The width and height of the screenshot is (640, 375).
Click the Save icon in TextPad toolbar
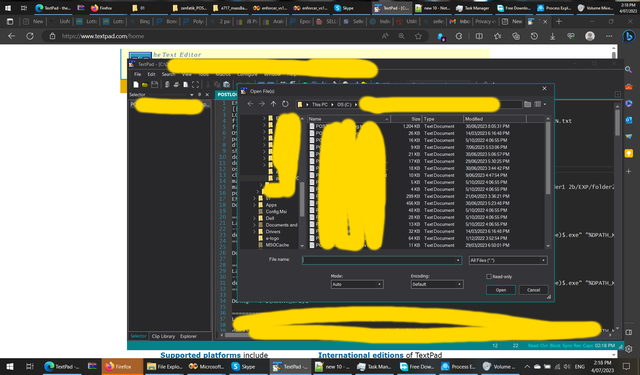click(155, 84)
